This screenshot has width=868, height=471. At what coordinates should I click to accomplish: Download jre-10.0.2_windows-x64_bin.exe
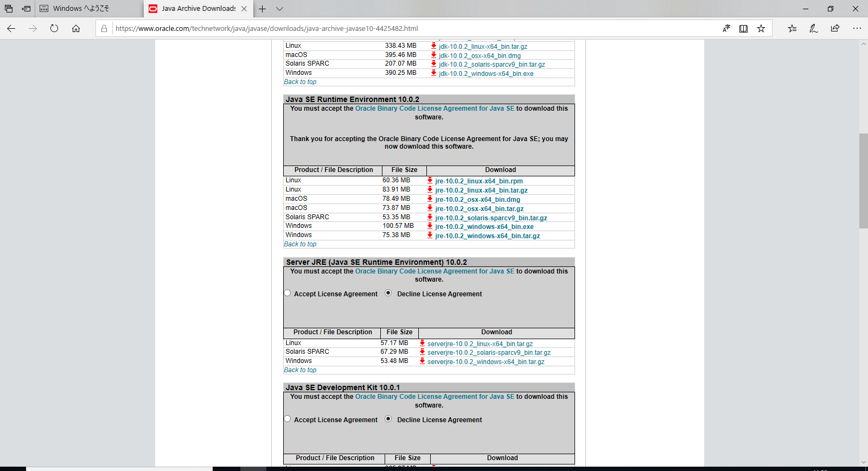coord(484,227)
